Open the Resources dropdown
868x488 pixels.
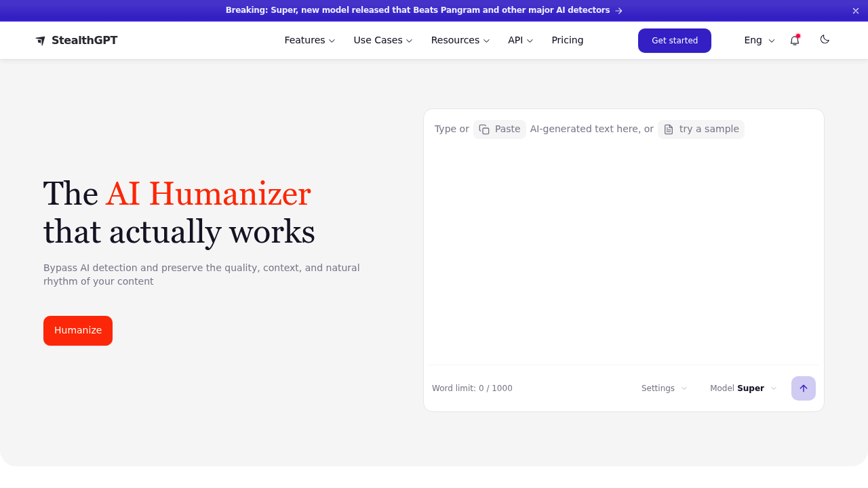pos(460,41)
